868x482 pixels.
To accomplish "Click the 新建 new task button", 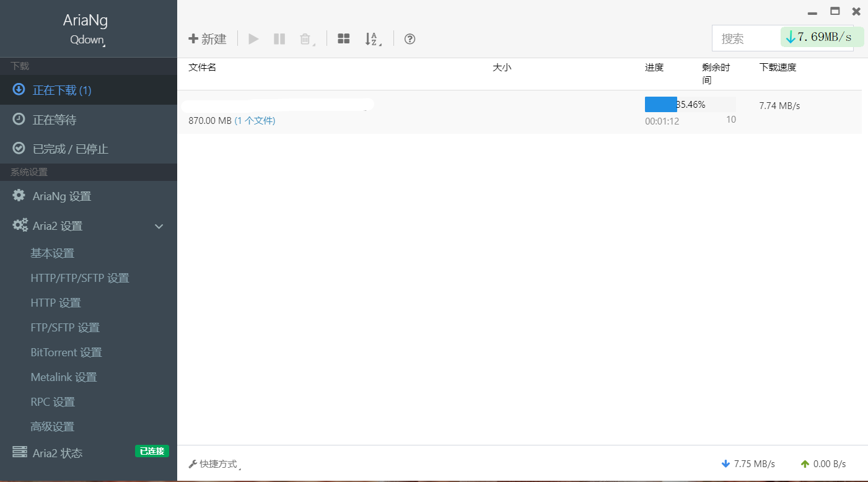I will click(x=208, y=39).
